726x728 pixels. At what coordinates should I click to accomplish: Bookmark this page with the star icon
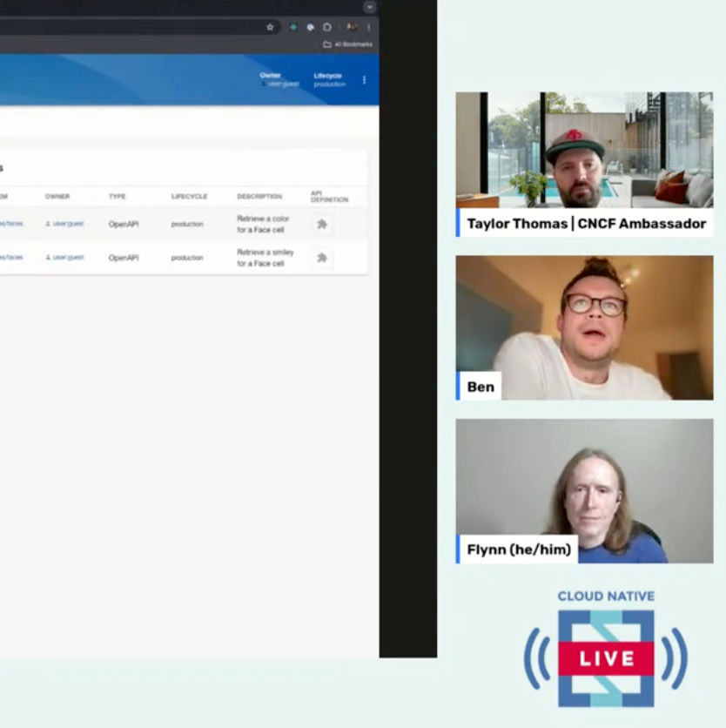coord(271,27)
